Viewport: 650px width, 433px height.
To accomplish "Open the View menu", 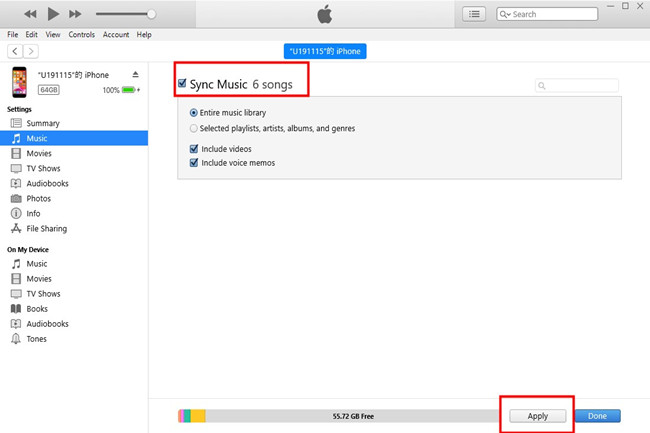I will (53, 34).
